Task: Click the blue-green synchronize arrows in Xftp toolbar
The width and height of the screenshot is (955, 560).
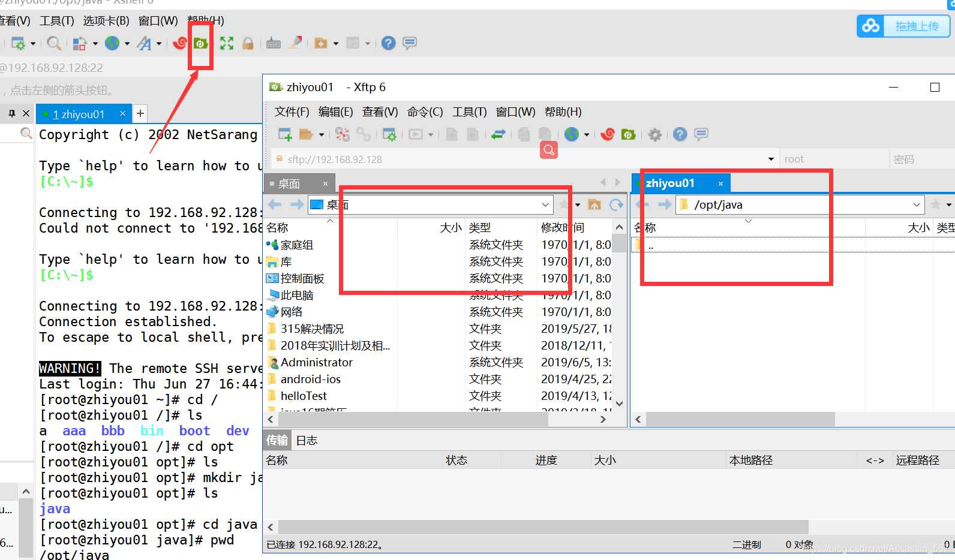Action: coord(498,134)
